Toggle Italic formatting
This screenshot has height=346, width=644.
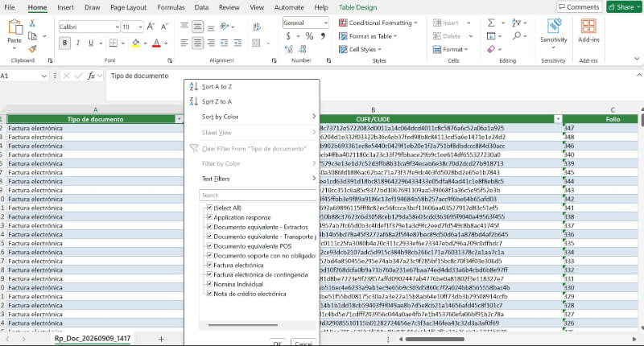coord(78,43)
